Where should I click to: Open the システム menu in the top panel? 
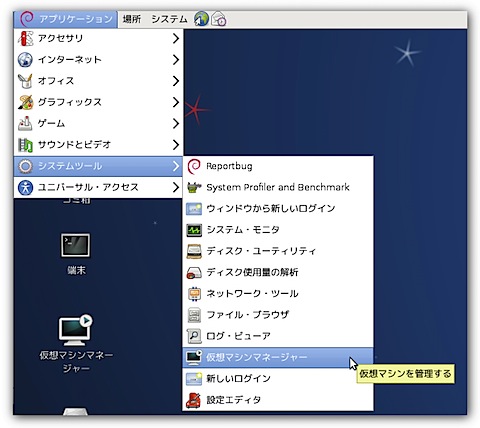[x=169, y=19]
